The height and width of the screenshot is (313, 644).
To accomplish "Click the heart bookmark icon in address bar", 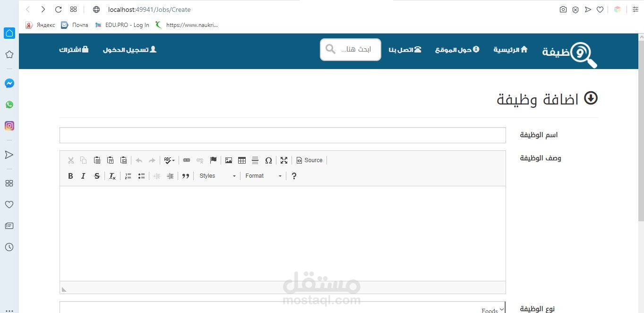I will tap(600, 9).
